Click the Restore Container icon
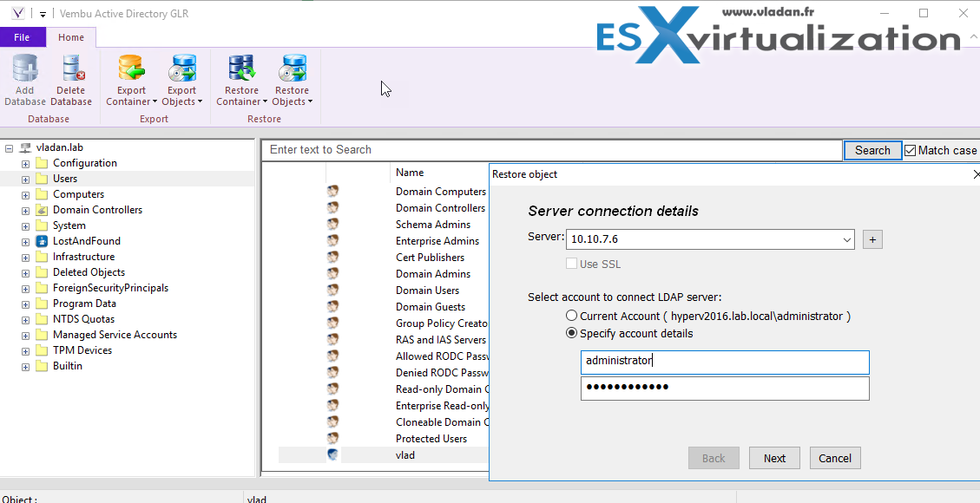 242,68
